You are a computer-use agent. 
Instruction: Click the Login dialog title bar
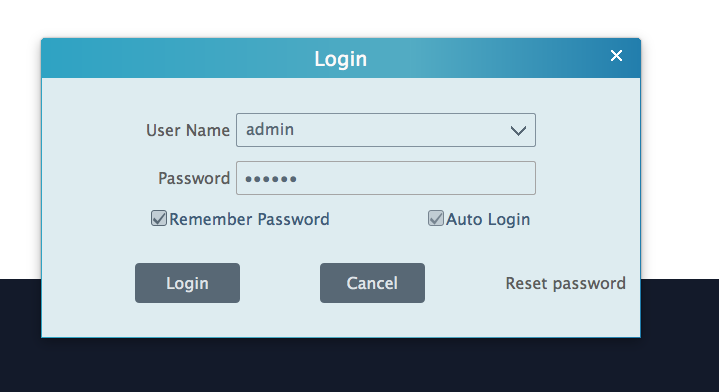click(x=341, y=58)
